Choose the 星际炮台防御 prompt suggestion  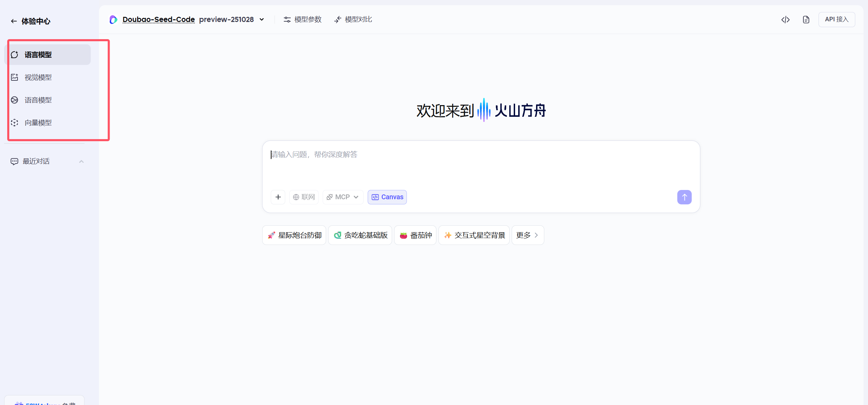point(294,235)
